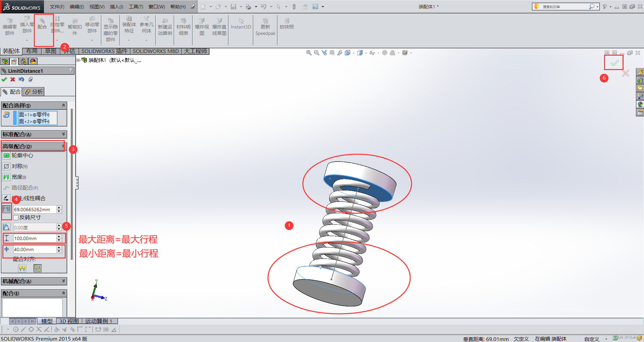
Task: Expand the Standard Mates (标准配合) section
Action: point(63,134)
